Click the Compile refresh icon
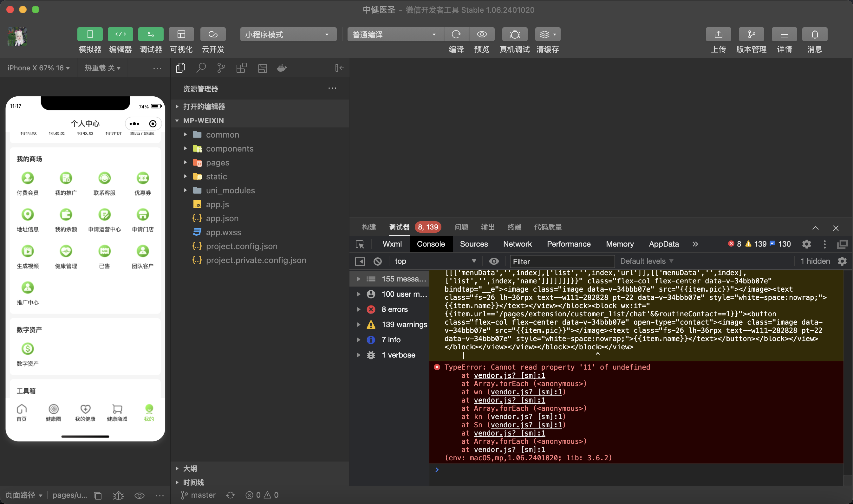Screen dimensions: 853x504 [x=456, y=34]
